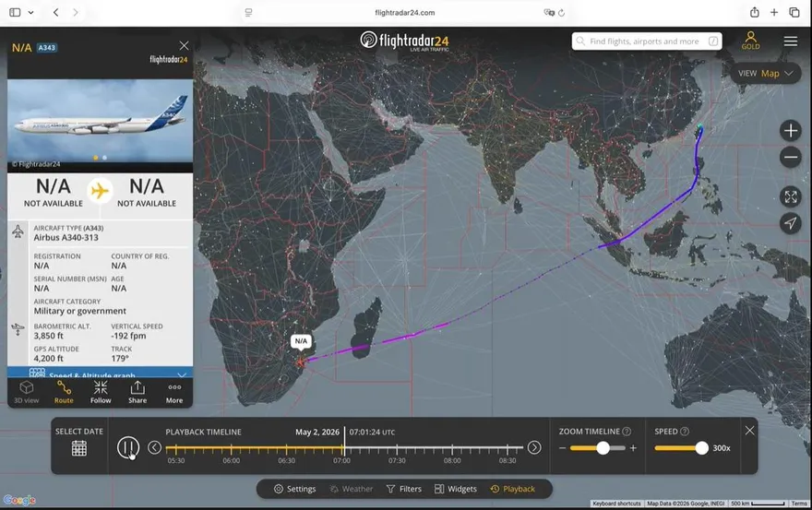
Task: Open the GOLD account menu
Action: pyautogui.click(x=750, y=41)
